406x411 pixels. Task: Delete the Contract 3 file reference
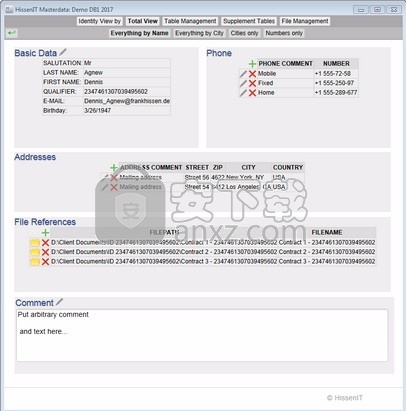coord(45,262)
